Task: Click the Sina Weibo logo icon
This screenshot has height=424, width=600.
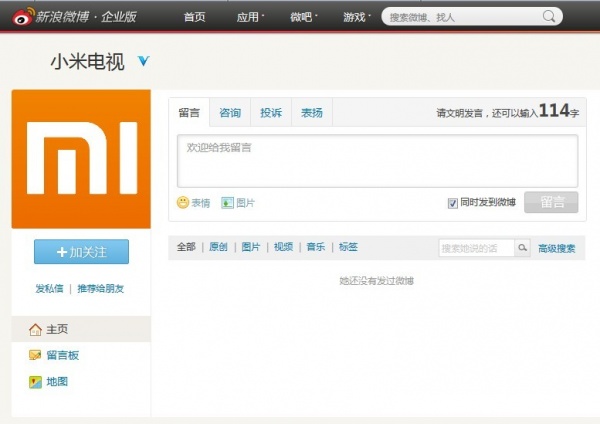Action: coord(23,16)
